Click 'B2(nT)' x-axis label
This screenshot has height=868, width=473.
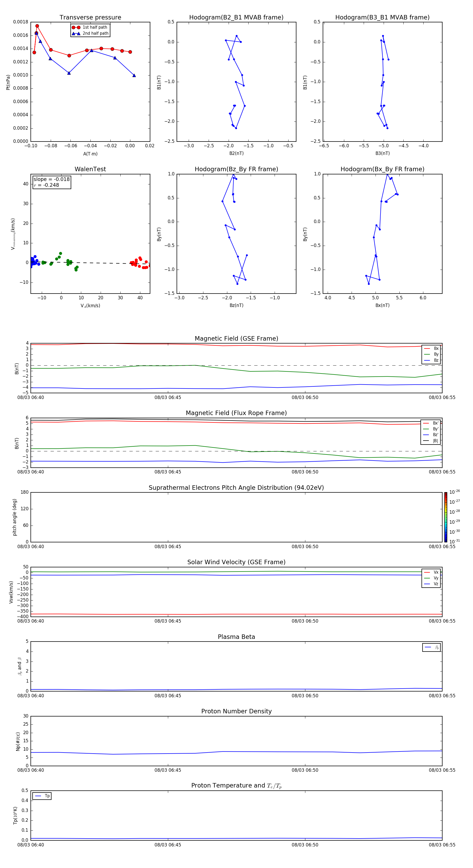pos(236,153)
